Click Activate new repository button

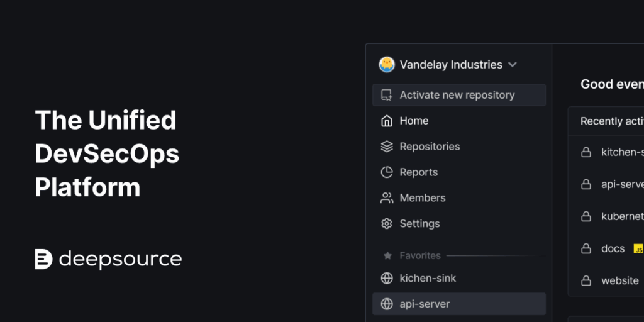pyautogui.click(x=458, y=95)
